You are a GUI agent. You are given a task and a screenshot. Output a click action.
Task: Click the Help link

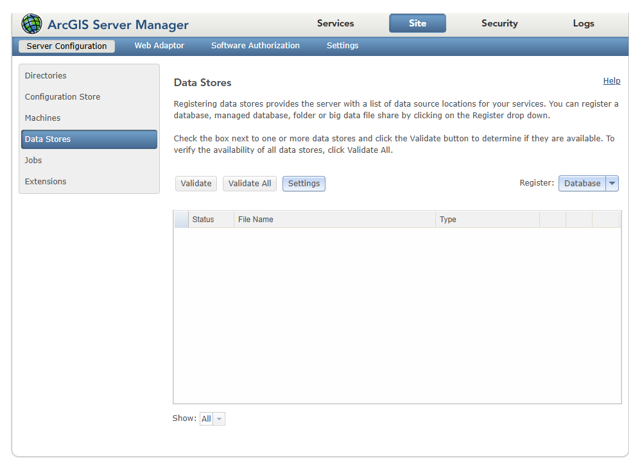pos(611,81)
